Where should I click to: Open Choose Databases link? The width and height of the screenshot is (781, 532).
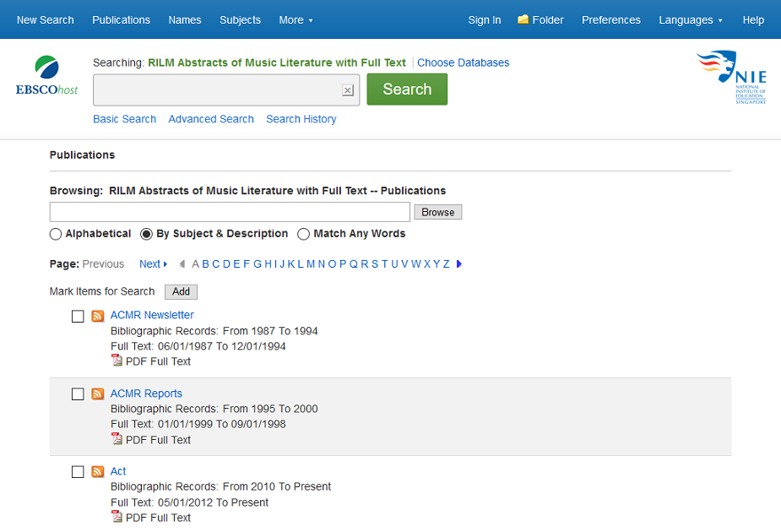464,62
